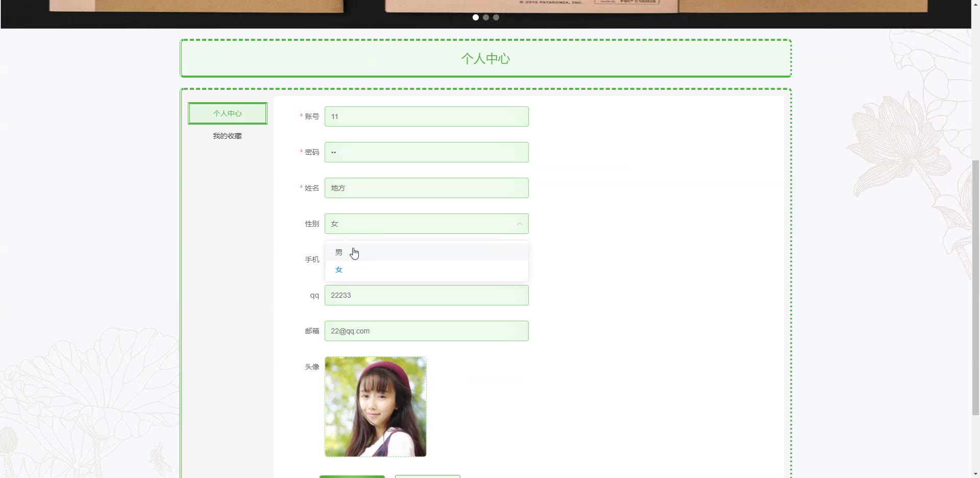Open the 我的收藏 sidebar tab

pyautogui.click(x=228, y=136)
